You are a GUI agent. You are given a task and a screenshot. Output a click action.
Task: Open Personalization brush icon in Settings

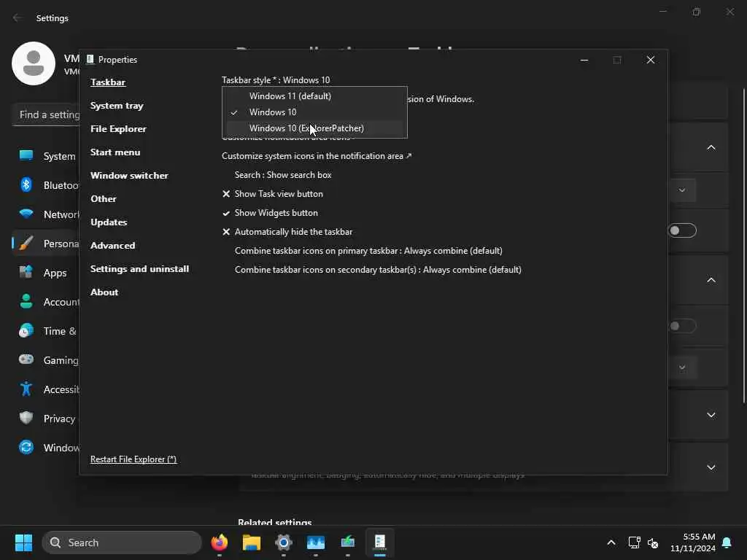point(26,244)
